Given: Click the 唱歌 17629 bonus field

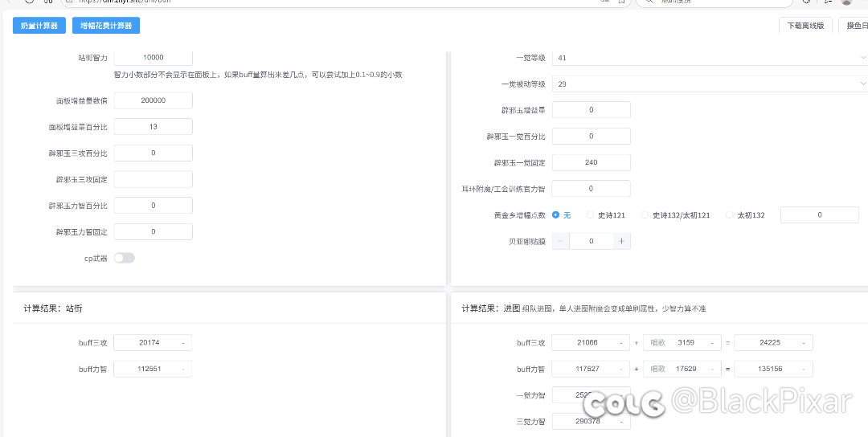Looking at the screenshot, I should pyautogui.click(x=682, y=369).
